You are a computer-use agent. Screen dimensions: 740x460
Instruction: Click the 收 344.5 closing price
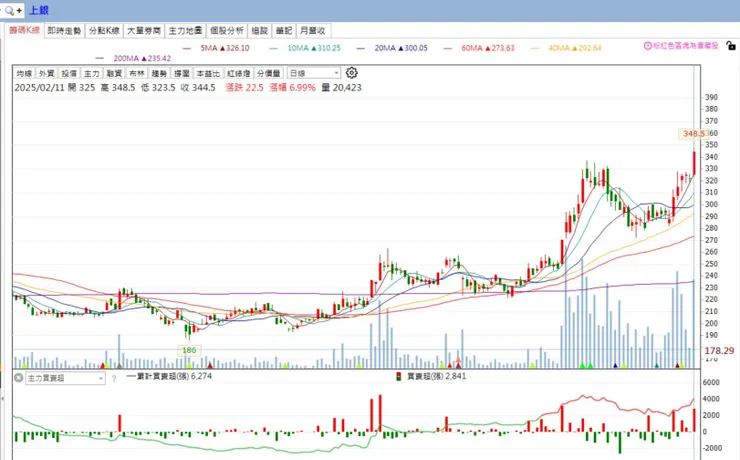198,88
